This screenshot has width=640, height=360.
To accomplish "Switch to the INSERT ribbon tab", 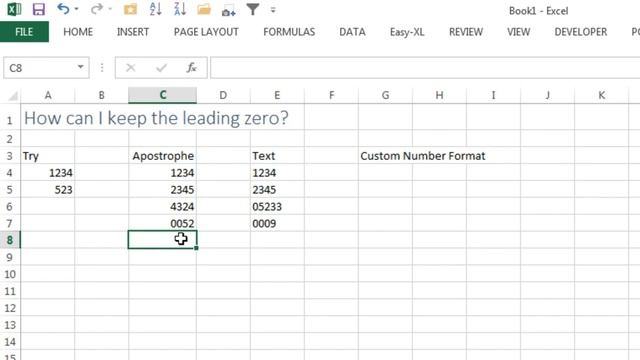I will pyautogui.click(x=133, y=32).
